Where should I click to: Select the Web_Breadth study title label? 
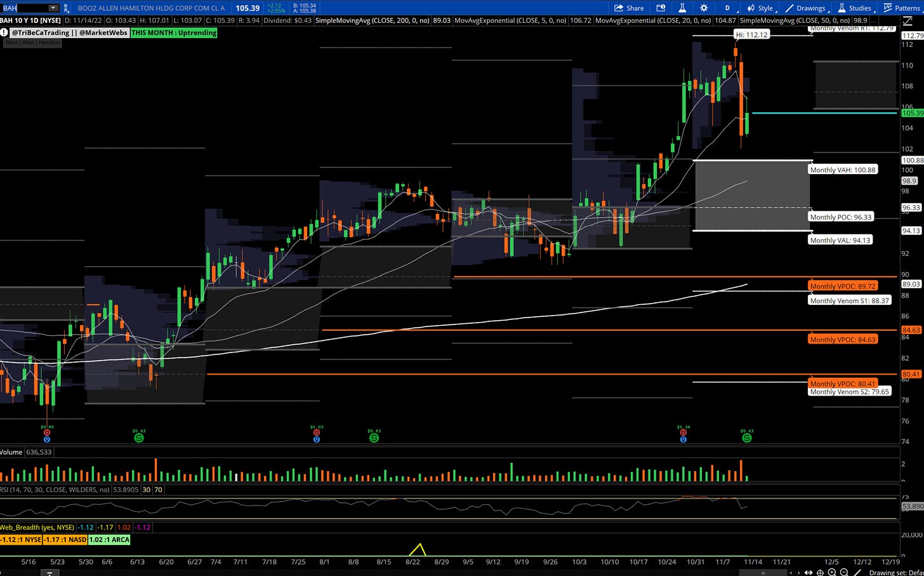tap(37, 527)
